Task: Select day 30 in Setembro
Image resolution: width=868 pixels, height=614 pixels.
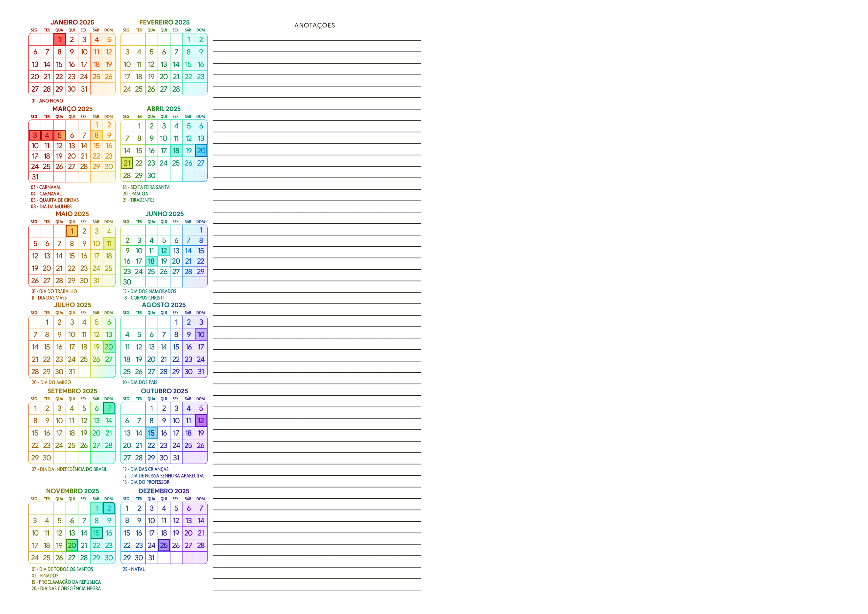Action: [x=47, y=458]
